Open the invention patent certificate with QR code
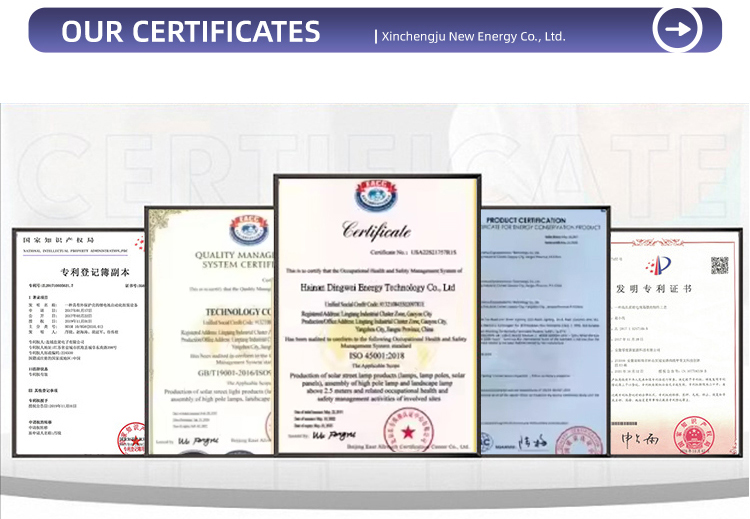Image resolution: width=750 pixels, height=519 pixels. (x=676, y=342)
